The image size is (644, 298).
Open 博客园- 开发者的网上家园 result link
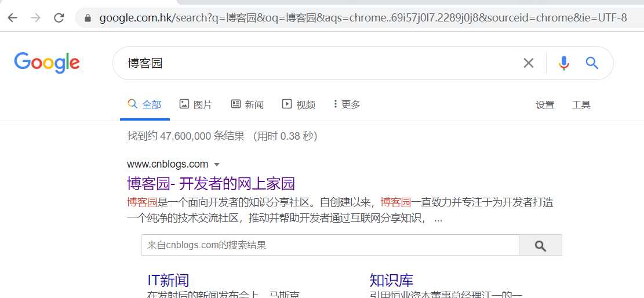click(211, 183)
